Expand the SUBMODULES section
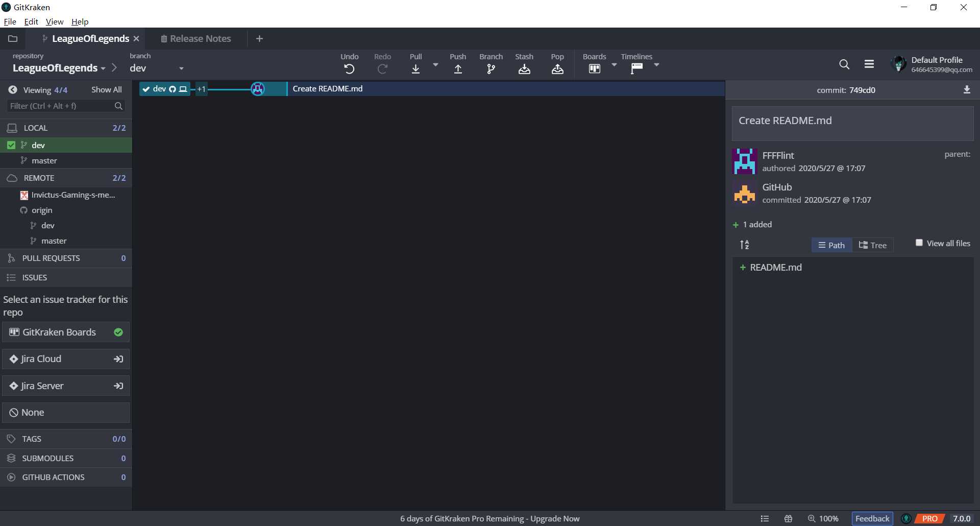Viewport: 980px width, 526px height. pos(66,459)
